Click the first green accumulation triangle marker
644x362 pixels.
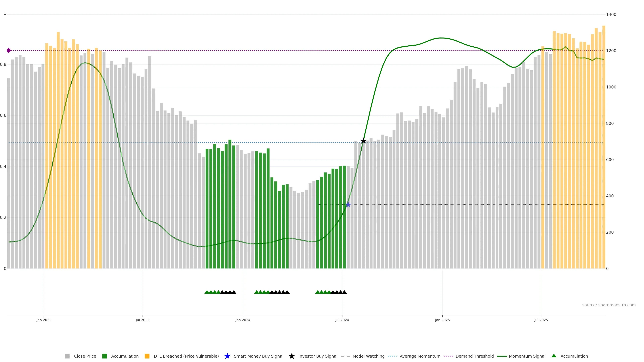point(207,292)
